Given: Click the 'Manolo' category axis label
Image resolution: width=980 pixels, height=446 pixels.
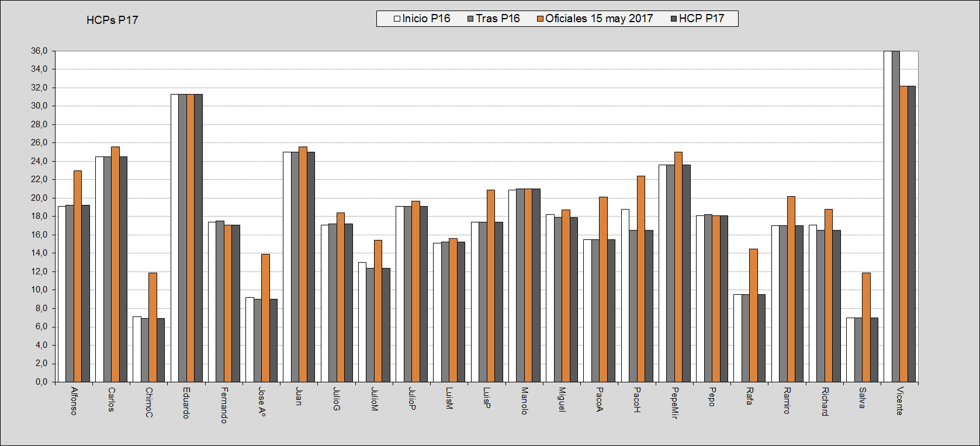Looking at the screenshot, I should 524,400.
